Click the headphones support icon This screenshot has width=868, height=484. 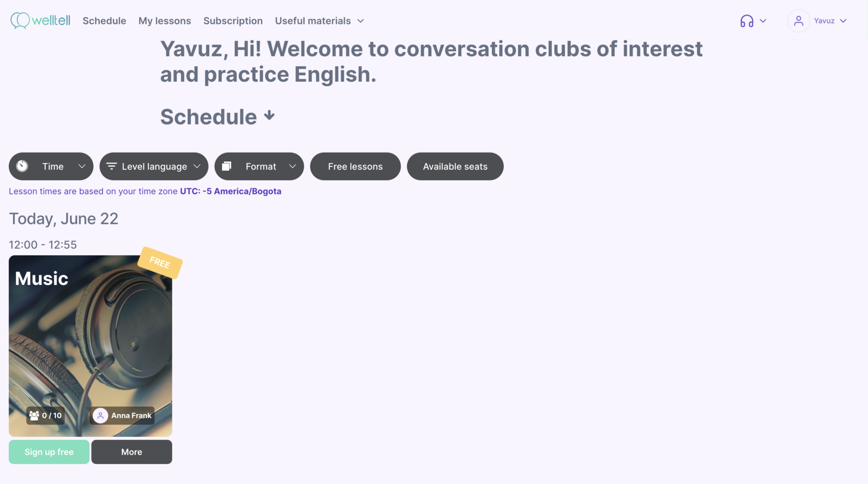click(747, 21)
